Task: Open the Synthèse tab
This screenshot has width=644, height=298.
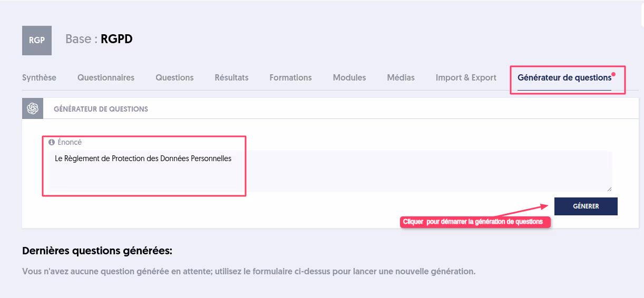Action: click(x=39, y=77)
